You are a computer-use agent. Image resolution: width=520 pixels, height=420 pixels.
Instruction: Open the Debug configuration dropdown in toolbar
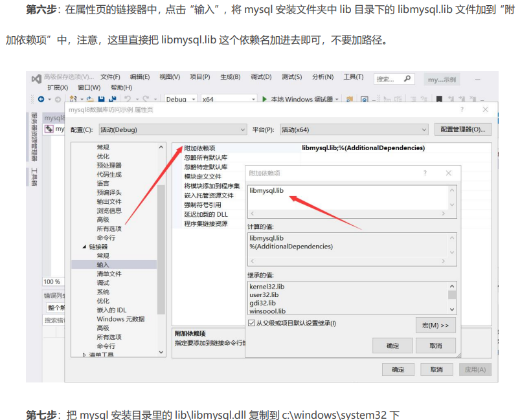coord(181,99)
